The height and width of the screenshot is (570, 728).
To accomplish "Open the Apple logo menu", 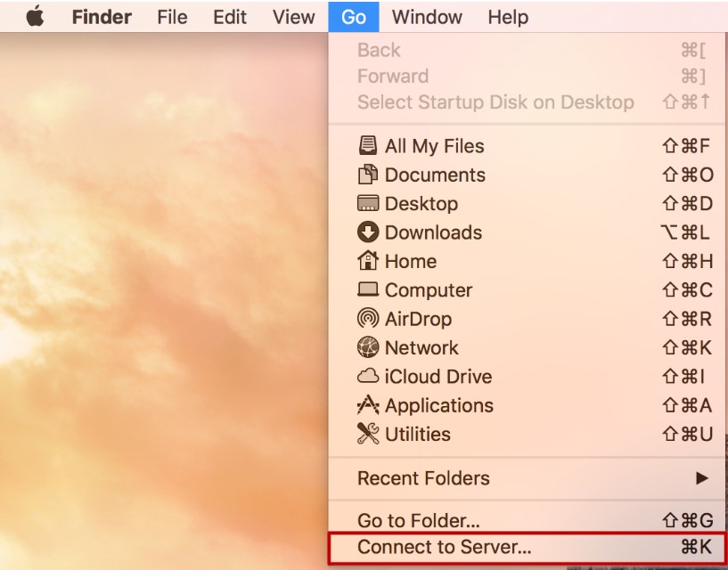I will pos(36,16).
